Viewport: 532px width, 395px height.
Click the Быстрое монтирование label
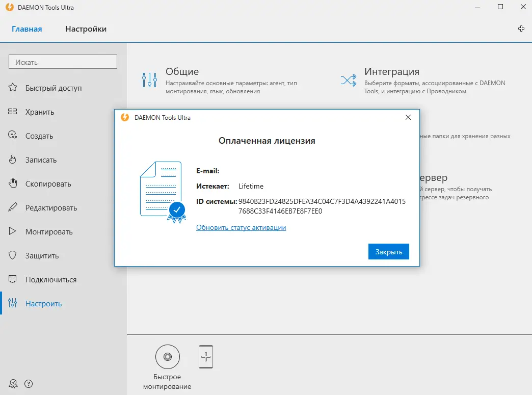[x=167, y=382]
